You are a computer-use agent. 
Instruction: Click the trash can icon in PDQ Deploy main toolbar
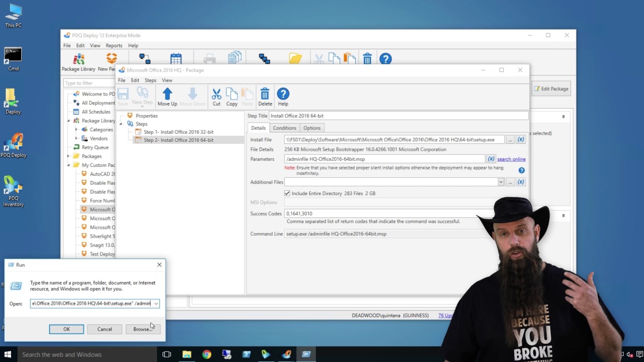point(367,59)
